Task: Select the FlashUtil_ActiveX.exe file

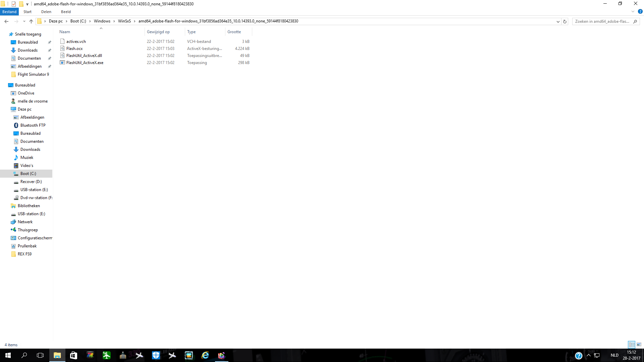Action: [85, 63]
